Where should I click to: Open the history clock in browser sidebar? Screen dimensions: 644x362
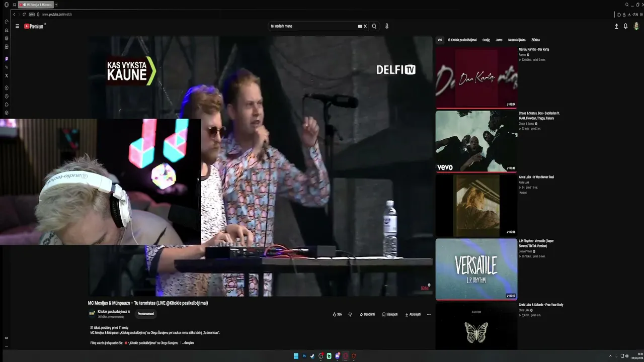(7, 96)
